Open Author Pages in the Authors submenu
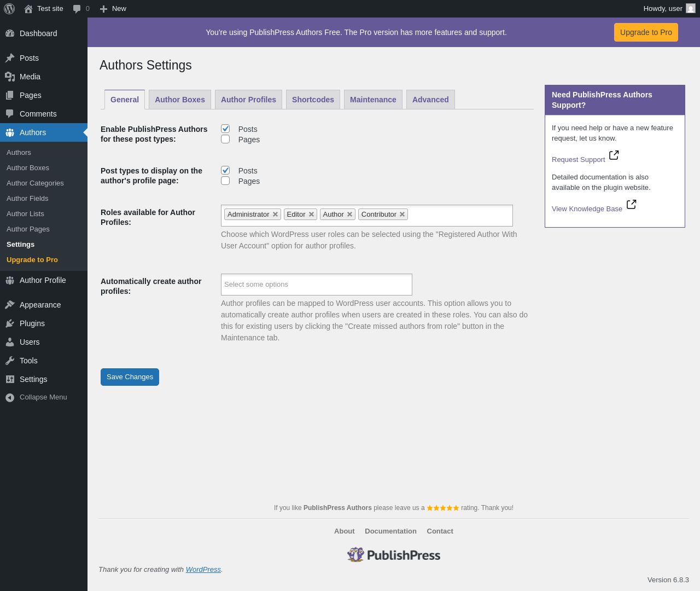This screenshot has width=700, height=591. (44, 229)
